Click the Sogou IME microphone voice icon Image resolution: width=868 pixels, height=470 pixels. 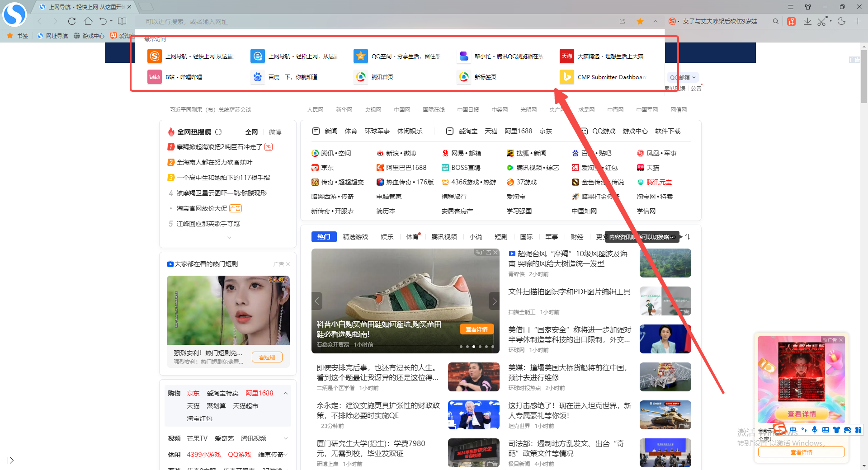click(815, 430)
